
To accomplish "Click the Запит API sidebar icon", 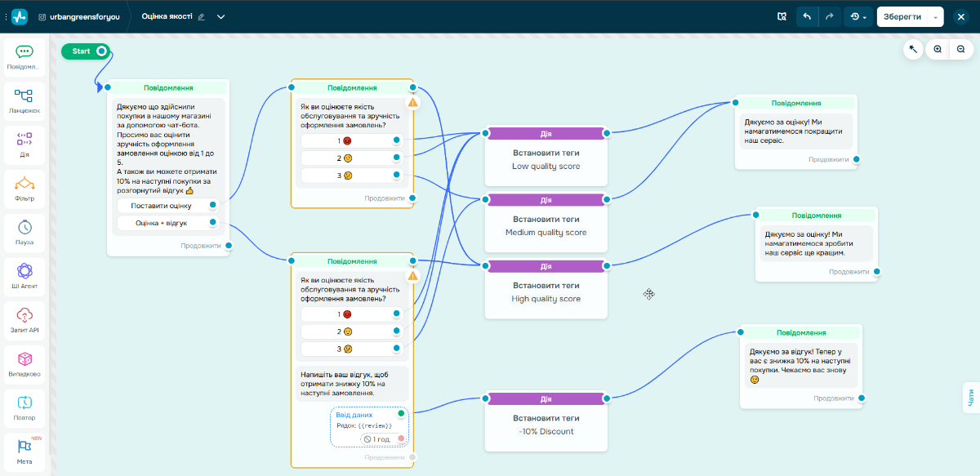I will 24,320.
